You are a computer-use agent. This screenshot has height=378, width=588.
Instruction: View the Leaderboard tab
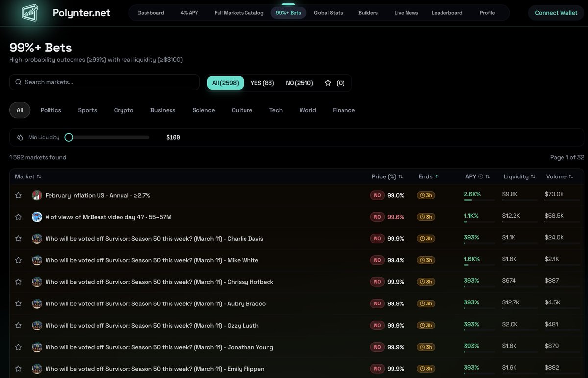tap(447, 13)
